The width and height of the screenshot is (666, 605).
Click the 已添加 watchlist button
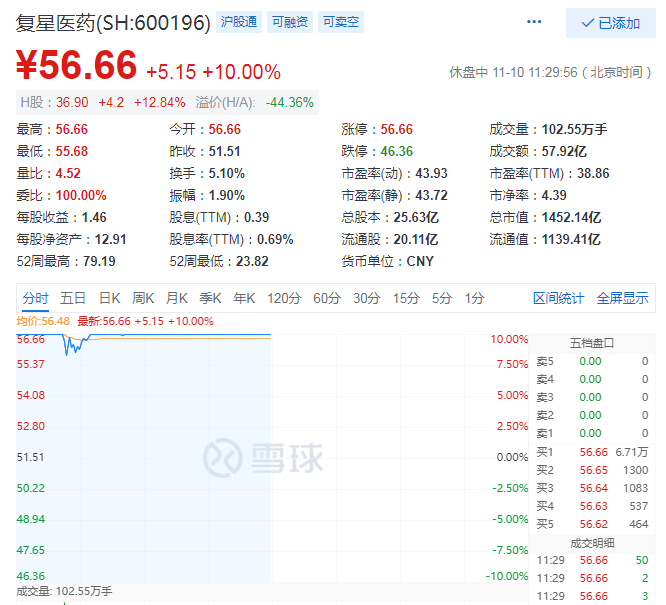click(610, 23)
